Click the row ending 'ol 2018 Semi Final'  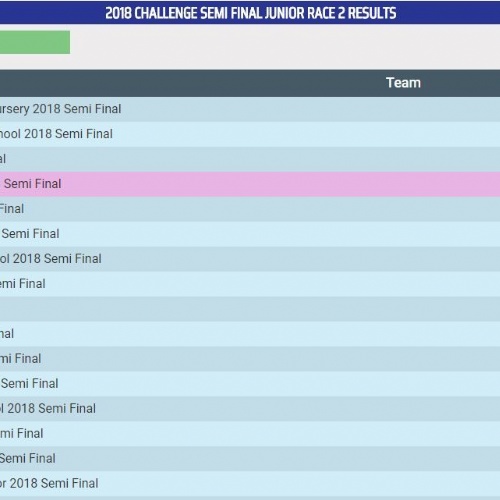[x=250, y=259]
